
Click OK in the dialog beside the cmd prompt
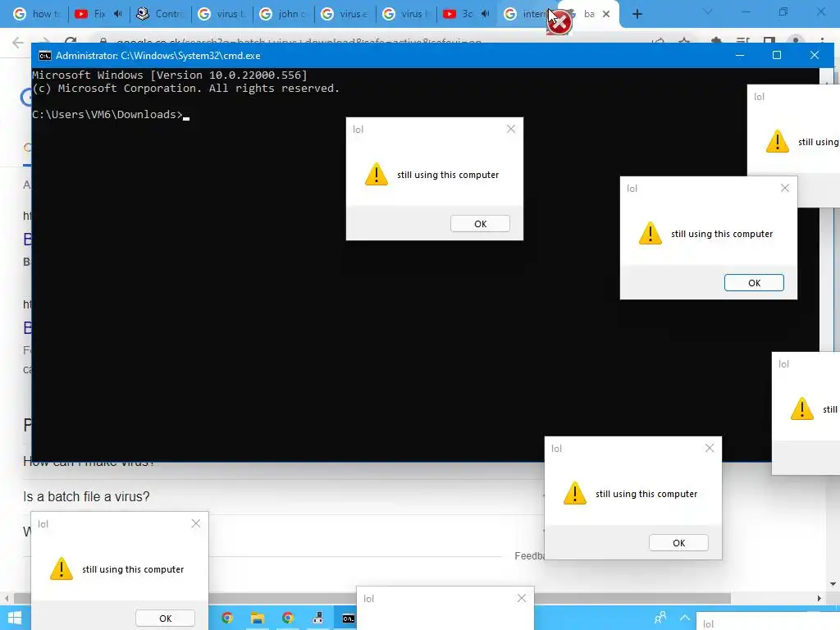tap(480, 224)
